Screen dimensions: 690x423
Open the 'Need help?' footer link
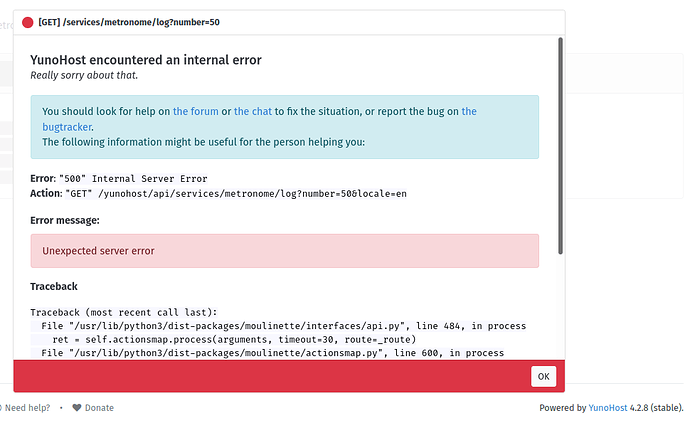(27, 408)
